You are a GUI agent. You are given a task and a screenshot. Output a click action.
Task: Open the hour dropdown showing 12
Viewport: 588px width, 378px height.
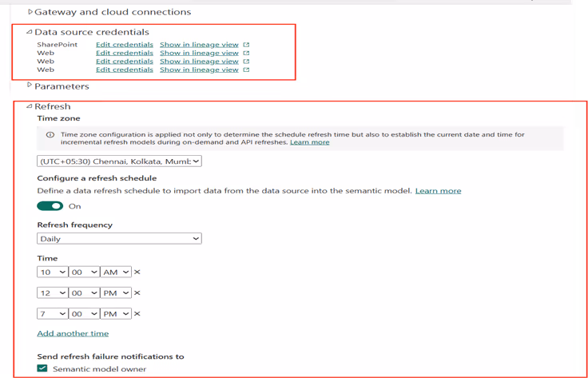[53, 292]
